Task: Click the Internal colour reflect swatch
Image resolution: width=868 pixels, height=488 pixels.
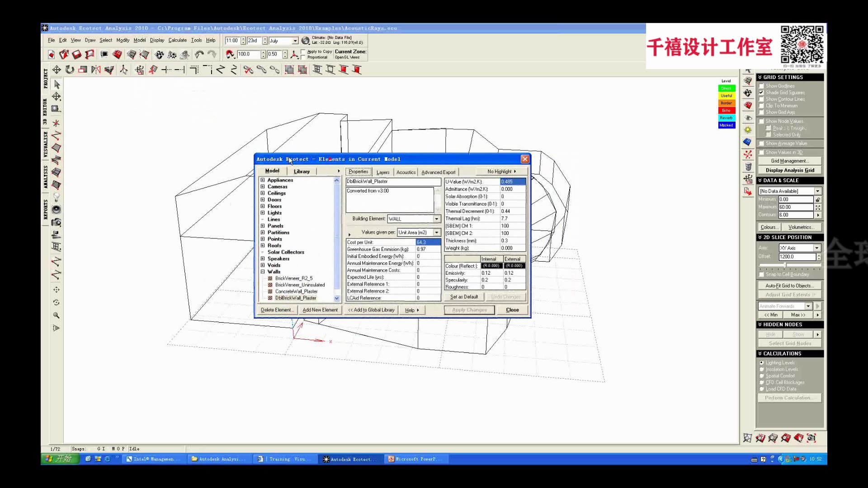Action: tap(491, 266)
